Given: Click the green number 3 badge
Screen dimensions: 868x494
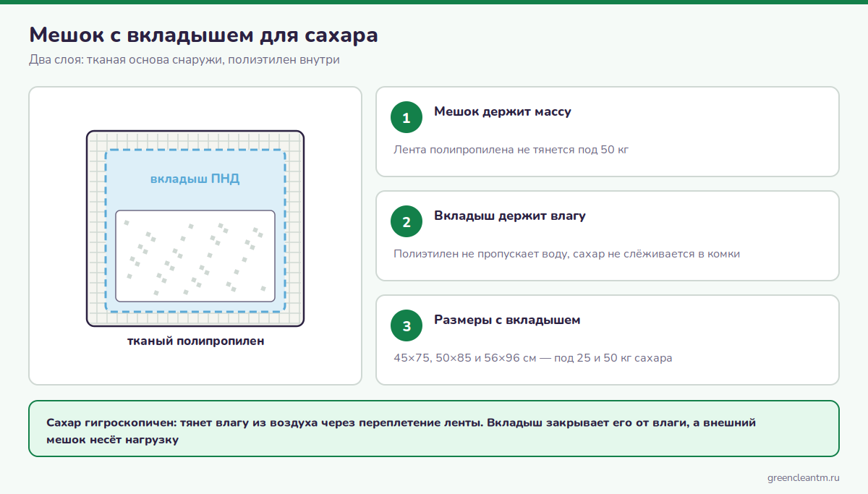Looking at the screenshot, I should click(407, 325).
